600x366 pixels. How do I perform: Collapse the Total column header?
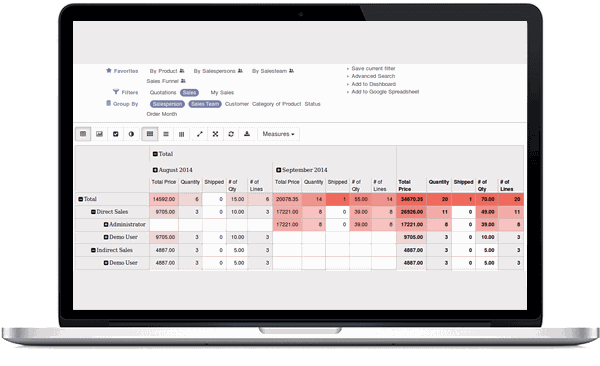[155, 154]
